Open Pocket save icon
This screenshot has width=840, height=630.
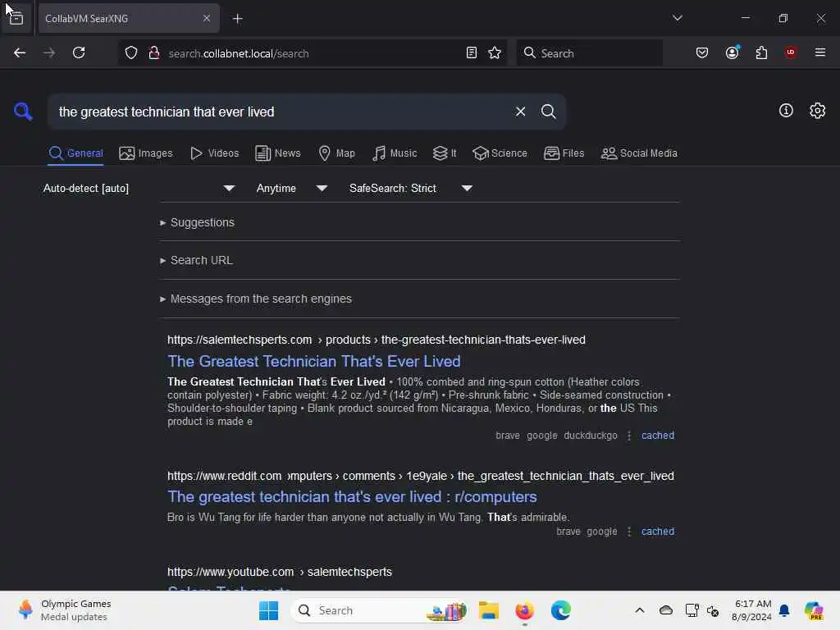click(x=702, y=52)
